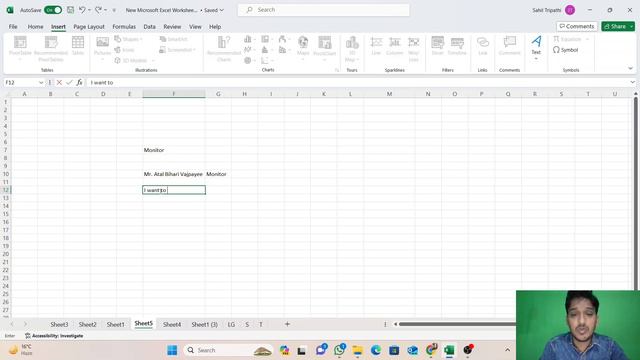Screen dimensions: 640x360
Task: Expand the Screenshot dropdown
Action: click(195, 50)
